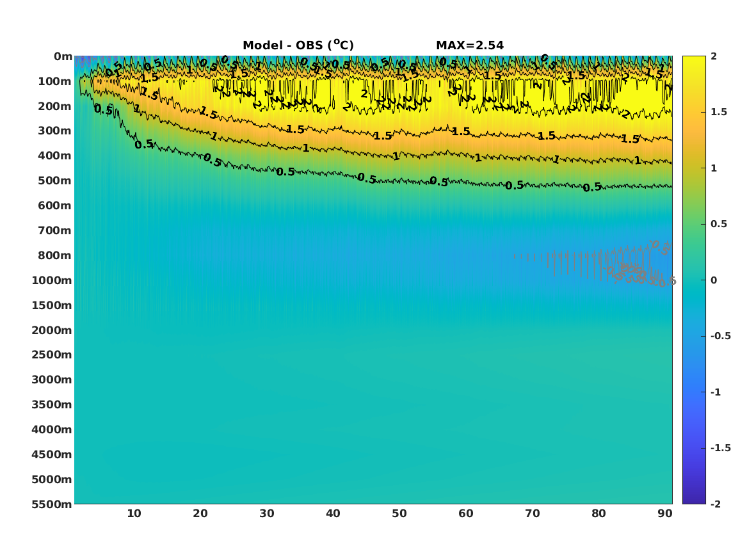Click the 'MAX=2.54' label
The width and height of the screenshot is (747, 560).
470,45
